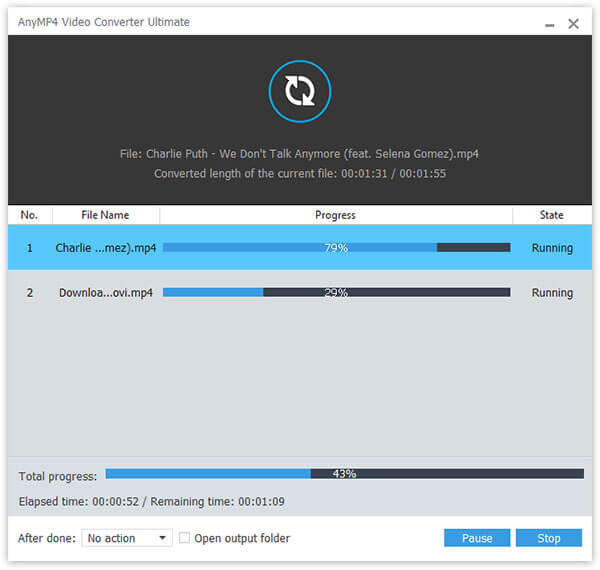Click the 79% progress bar

click(x=336, y=248)
